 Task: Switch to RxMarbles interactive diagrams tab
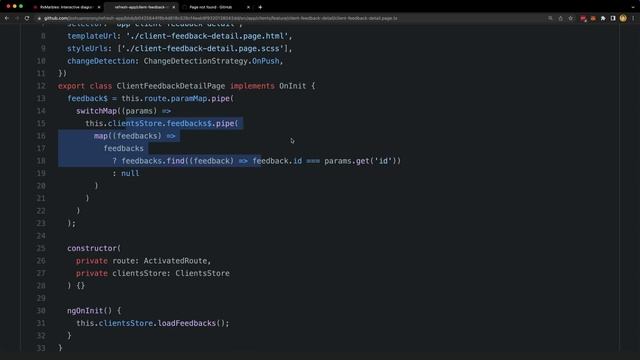67,7
